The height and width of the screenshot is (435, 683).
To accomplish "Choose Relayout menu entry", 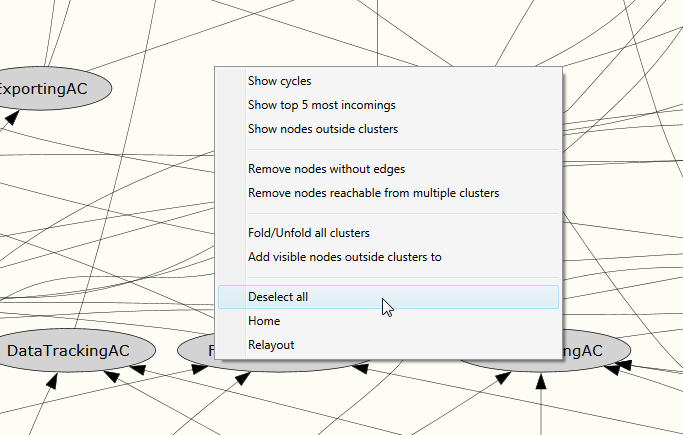I will [x=388, y=345].
